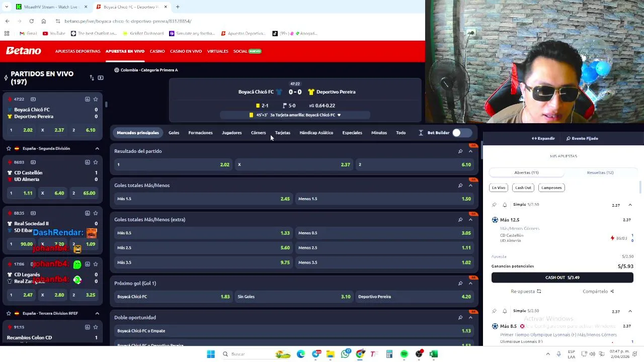
Task: Collapse the Próximo gol (Gol 1) section
Action: coord(471,283)
